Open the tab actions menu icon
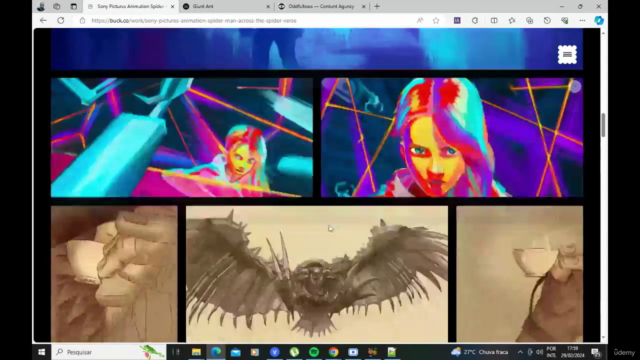The width and height of the screenshot is (640, 360). (73, 7)
